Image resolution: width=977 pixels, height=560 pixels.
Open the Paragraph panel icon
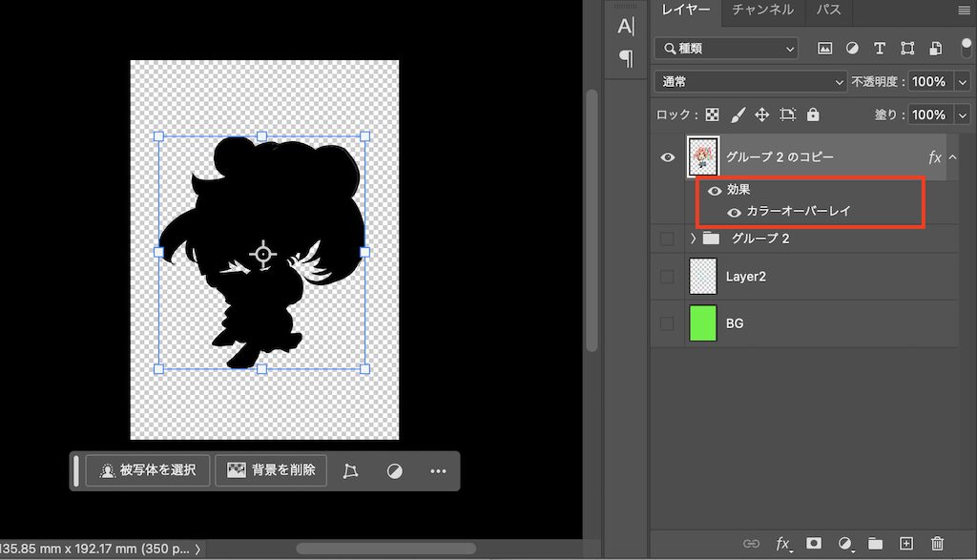pyautogui.click(x=626, y=59)
